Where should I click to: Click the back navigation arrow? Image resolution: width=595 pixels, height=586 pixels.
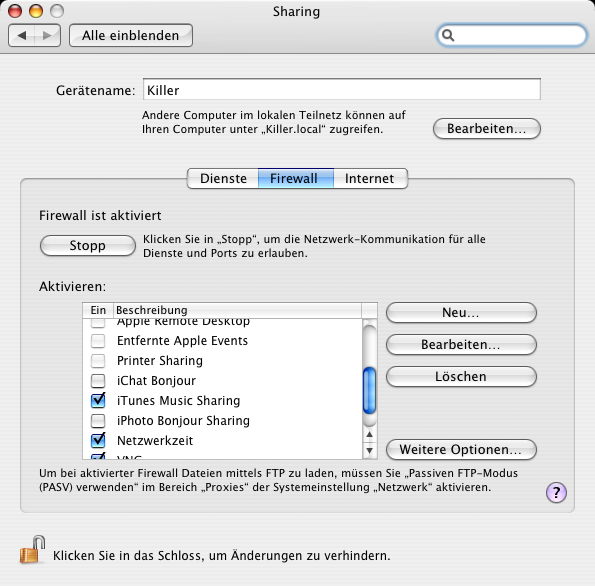(22, 36)
